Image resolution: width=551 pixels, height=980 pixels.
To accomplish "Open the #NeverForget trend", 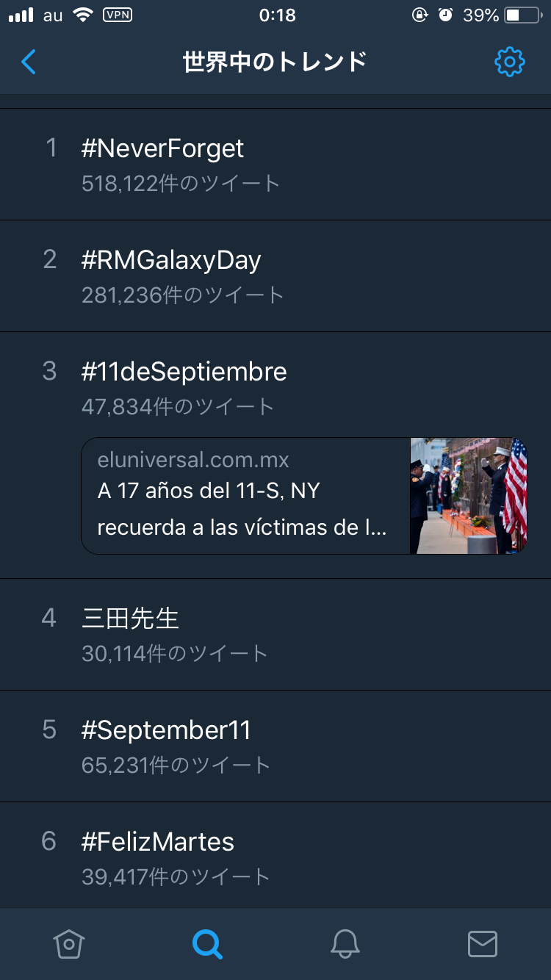I will tap(162, 149).
